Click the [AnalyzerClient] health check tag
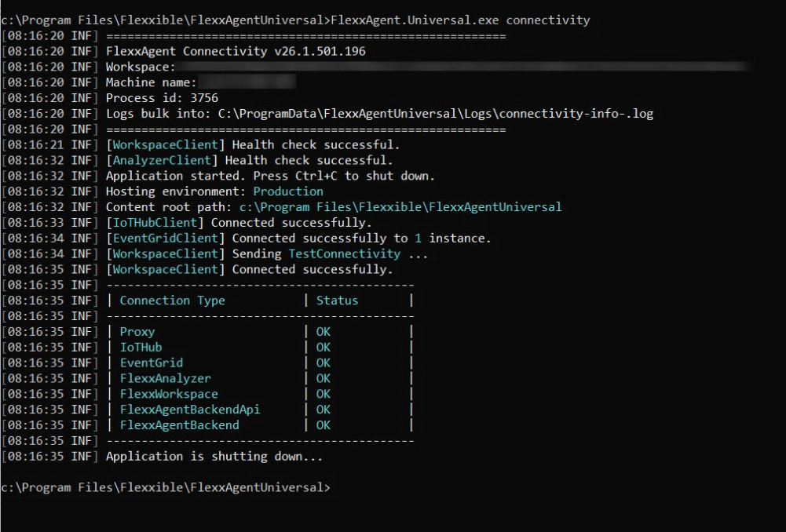 (x=163, y=160)
